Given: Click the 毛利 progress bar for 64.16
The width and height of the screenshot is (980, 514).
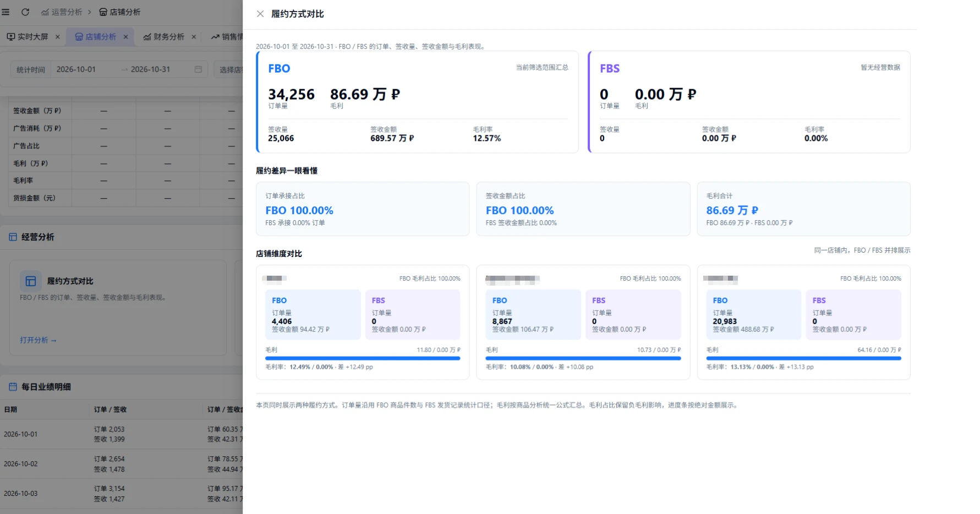Looking at the screenshot, I should click(804, 358).
